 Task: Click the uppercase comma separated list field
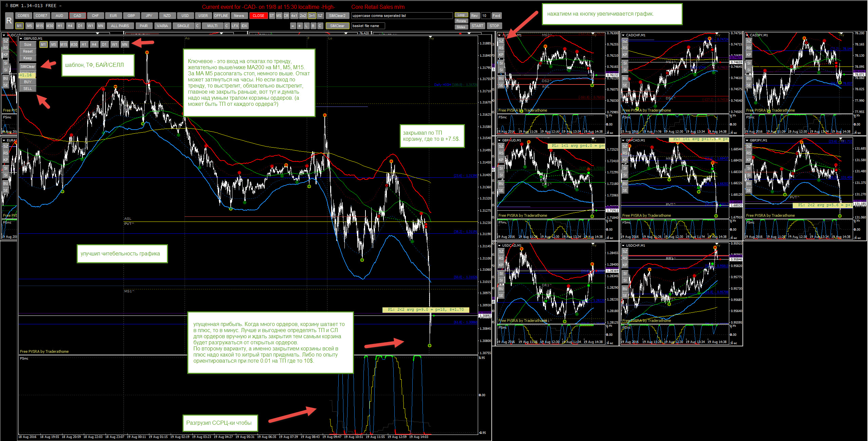(x=402, y=16)
